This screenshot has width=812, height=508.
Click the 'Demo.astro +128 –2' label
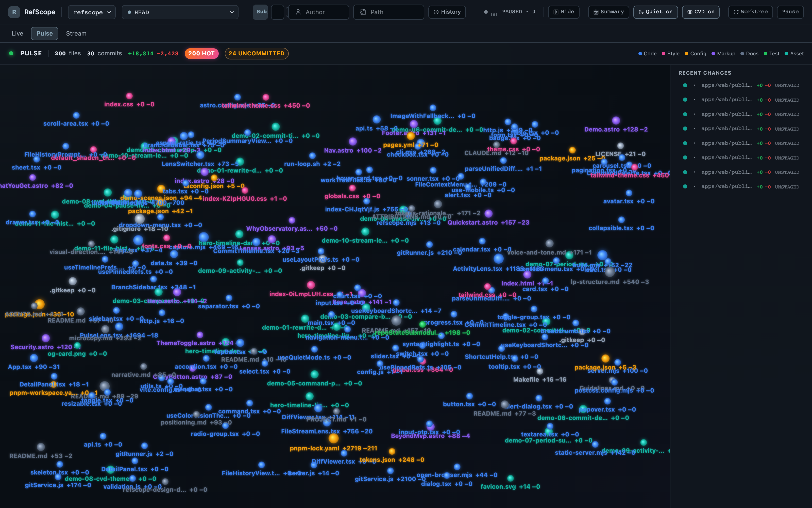click(616, 130)
